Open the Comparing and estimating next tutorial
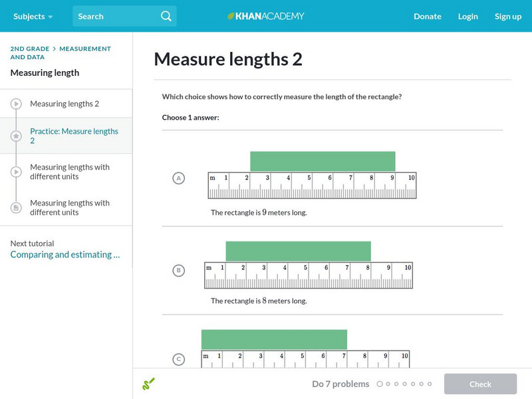This screenshot has width=532, height=399. (x=65, y=255)
